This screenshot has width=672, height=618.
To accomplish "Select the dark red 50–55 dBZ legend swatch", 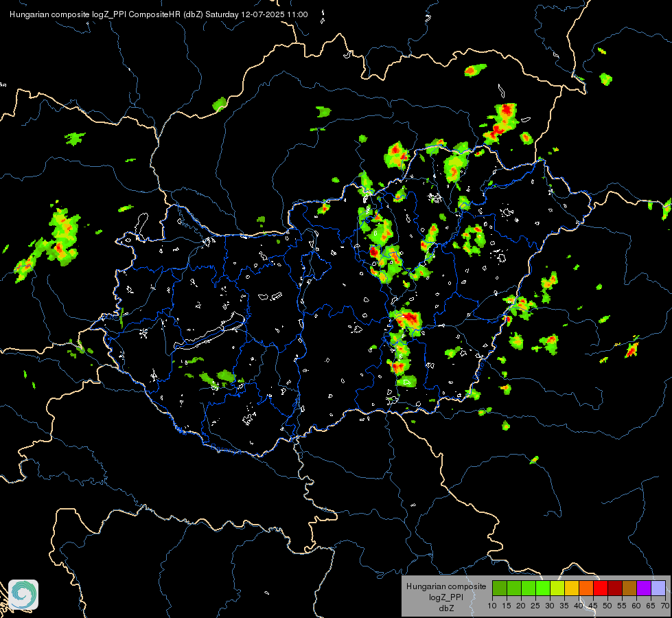I will tap(615, 588).
